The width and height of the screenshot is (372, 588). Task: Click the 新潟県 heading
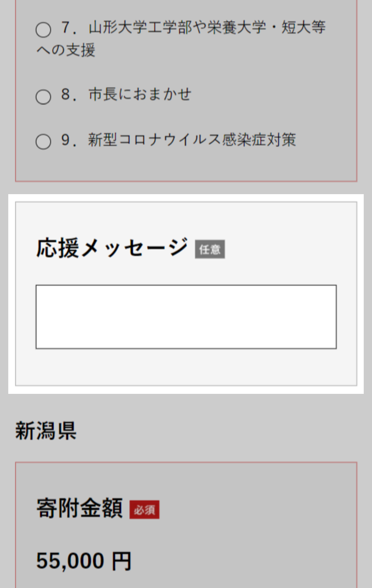tap(46, 431)
